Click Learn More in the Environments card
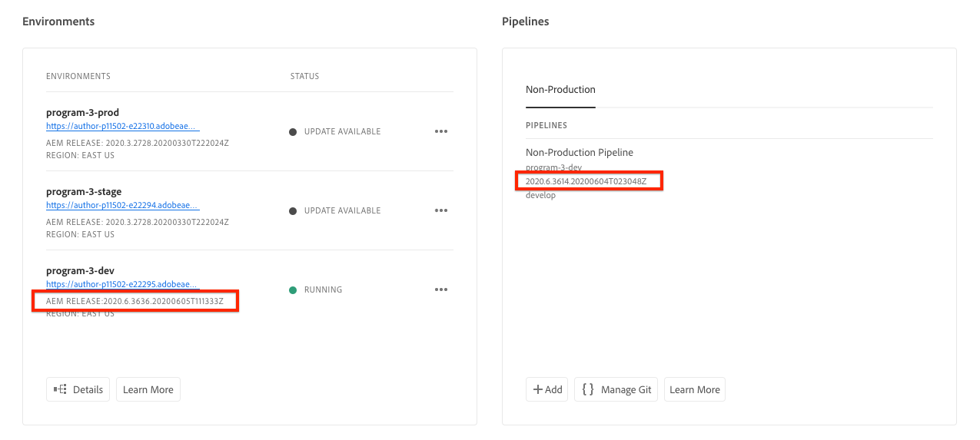Image resolution: width=980 pixels, height=440 pixels. 148,389
